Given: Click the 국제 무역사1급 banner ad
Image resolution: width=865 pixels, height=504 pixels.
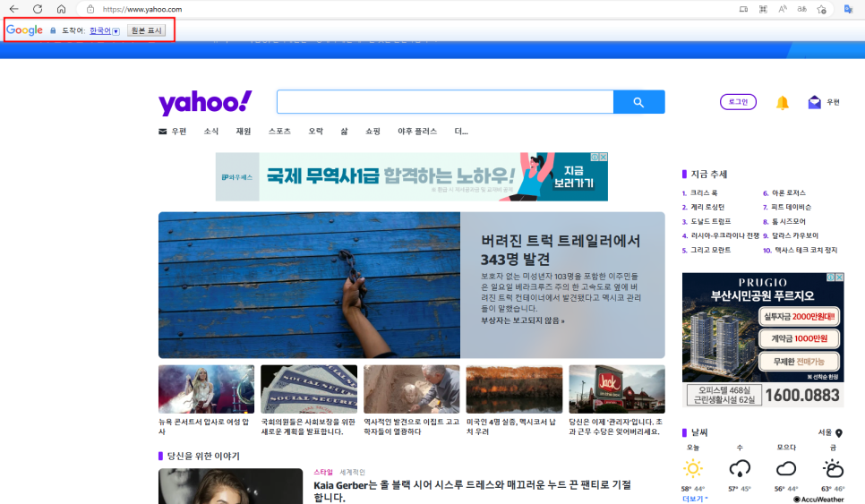Looking at the screenshot, I should (412, 176).
